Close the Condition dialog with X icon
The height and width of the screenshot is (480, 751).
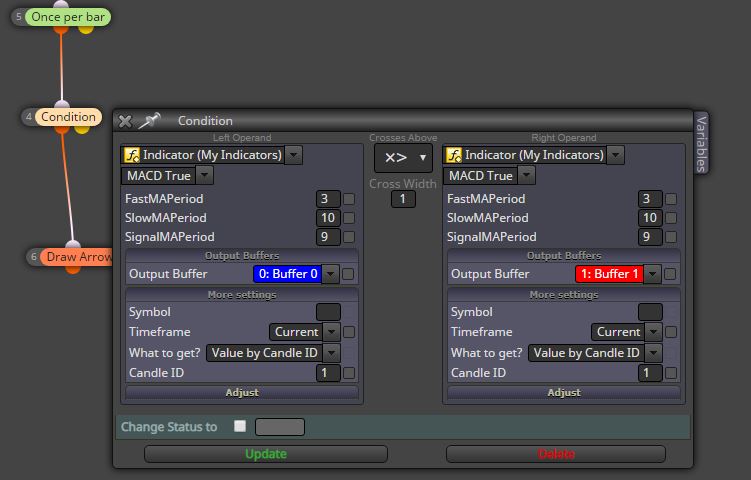click(125, 121)
